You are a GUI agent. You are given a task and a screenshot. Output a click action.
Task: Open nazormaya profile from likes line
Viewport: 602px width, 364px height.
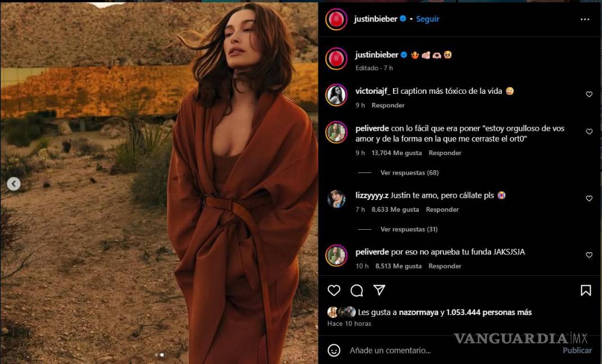(x=419, y=312)
